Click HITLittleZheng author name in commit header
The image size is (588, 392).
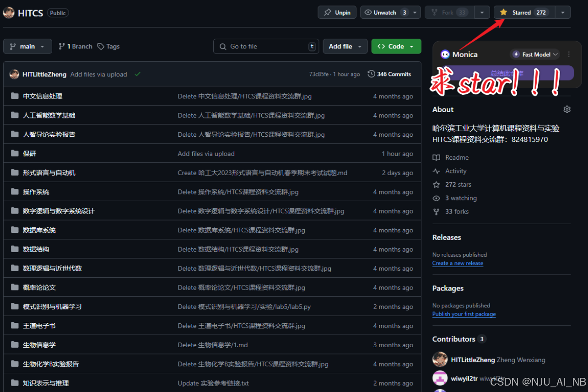click(x=44, y=74)
